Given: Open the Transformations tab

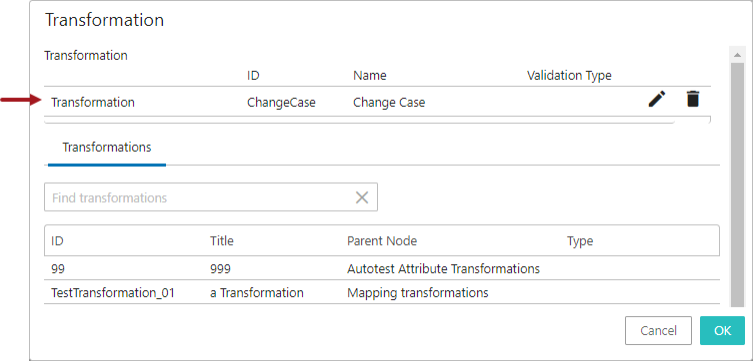Looking at the screenshot, I should pyautogui.click(x=107, y=147).
